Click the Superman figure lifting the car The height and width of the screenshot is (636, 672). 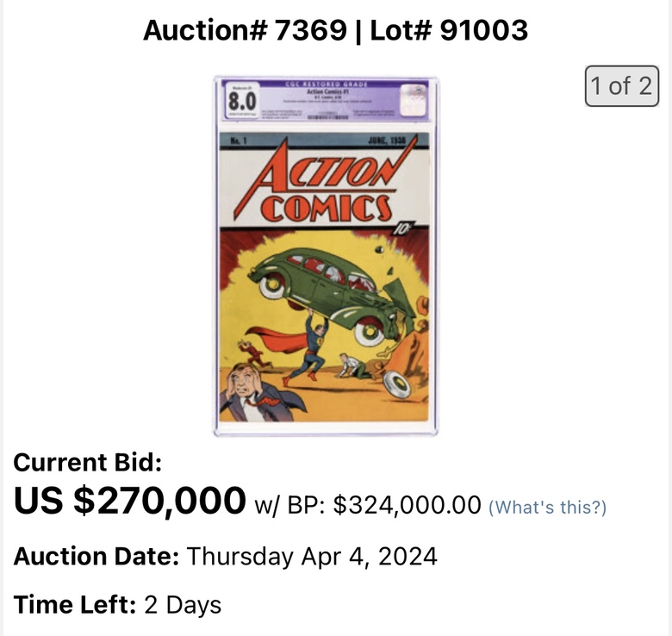tap(308, 347)
